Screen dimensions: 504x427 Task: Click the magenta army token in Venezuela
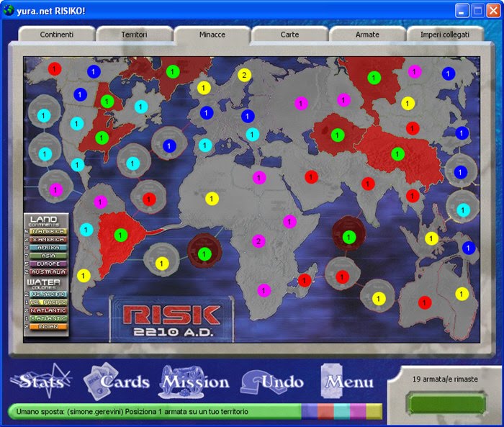(100, 202)
